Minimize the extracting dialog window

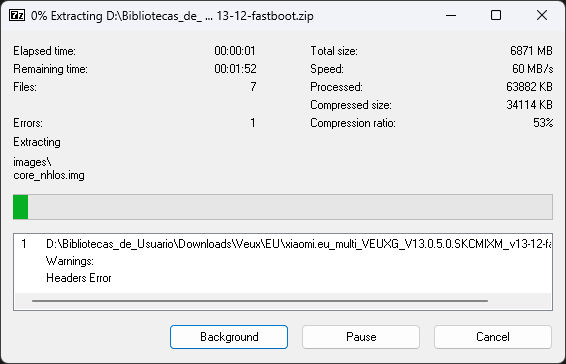[x=451, y=16]
